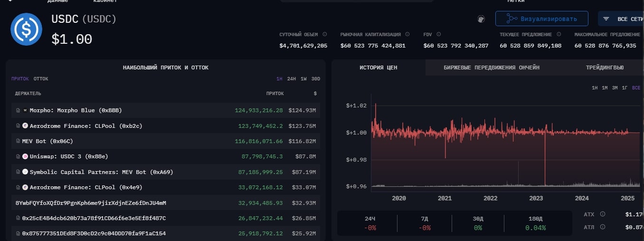
Task: Click the pink Uniswap logo
Action: (25, 156)
